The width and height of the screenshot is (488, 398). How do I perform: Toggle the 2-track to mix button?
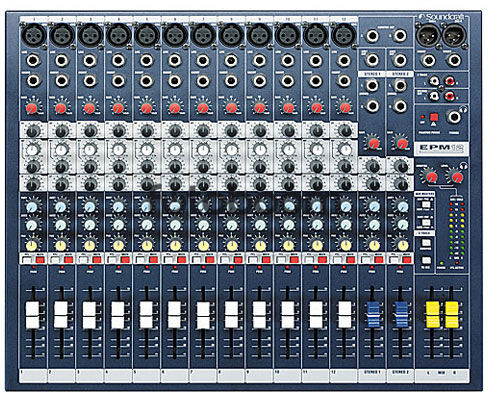425,260
